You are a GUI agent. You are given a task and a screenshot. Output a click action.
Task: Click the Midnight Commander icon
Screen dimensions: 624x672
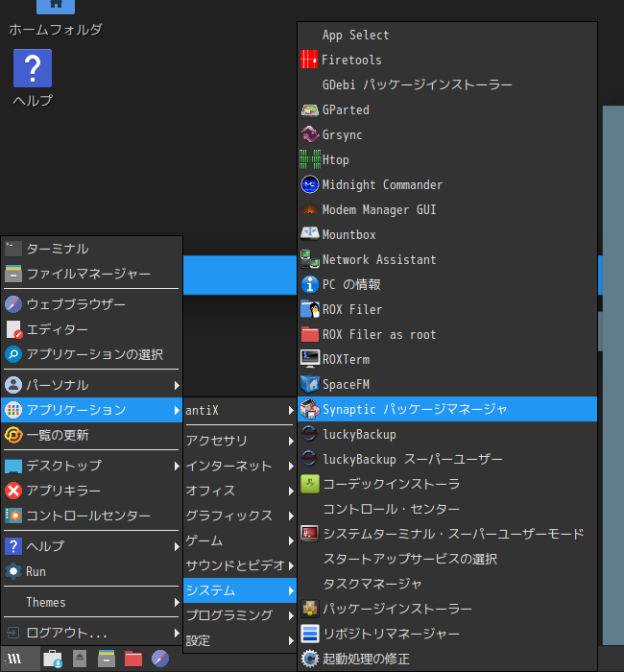tap(309, 184)
